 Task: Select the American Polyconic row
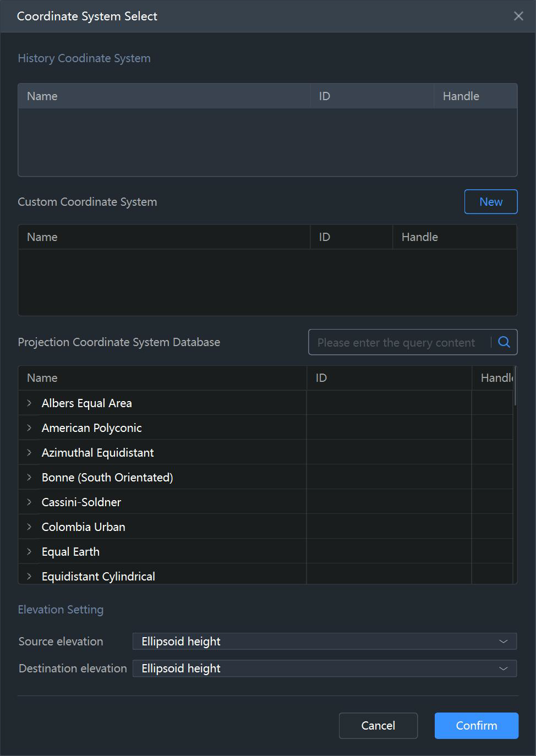point(266,428)
